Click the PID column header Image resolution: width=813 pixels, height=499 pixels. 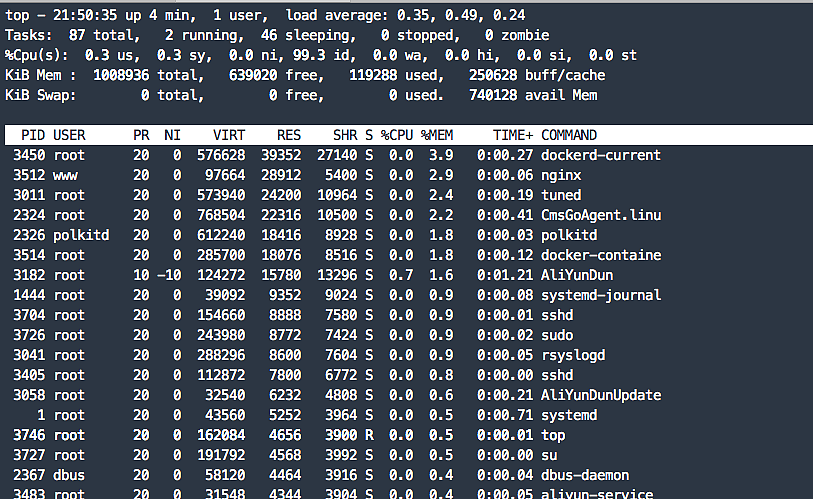(33, 135)
